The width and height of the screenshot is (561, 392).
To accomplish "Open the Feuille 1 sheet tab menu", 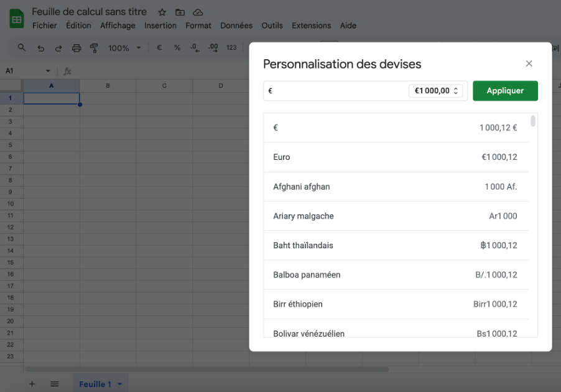I will click(x=118, y=384).
